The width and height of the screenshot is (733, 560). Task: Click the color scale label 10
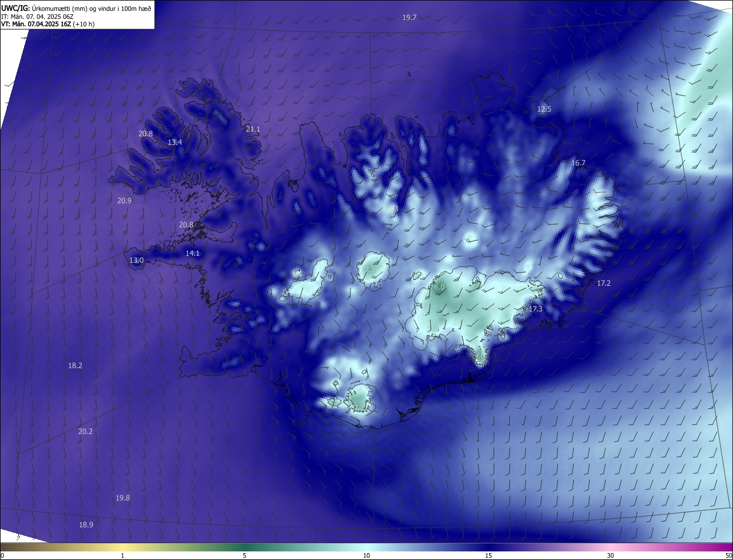click(x=366, y=556)
